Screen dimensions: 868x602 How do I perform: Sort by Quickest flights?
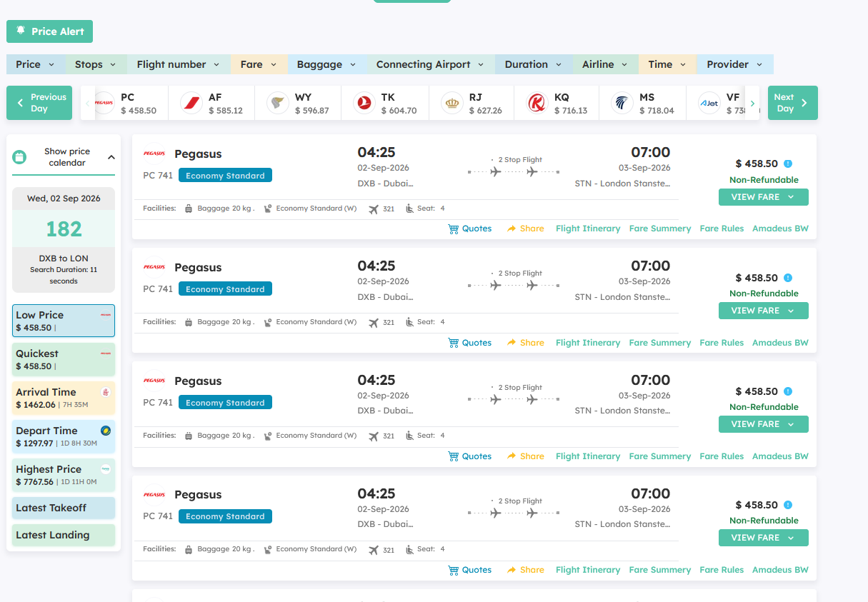[64, 359]
